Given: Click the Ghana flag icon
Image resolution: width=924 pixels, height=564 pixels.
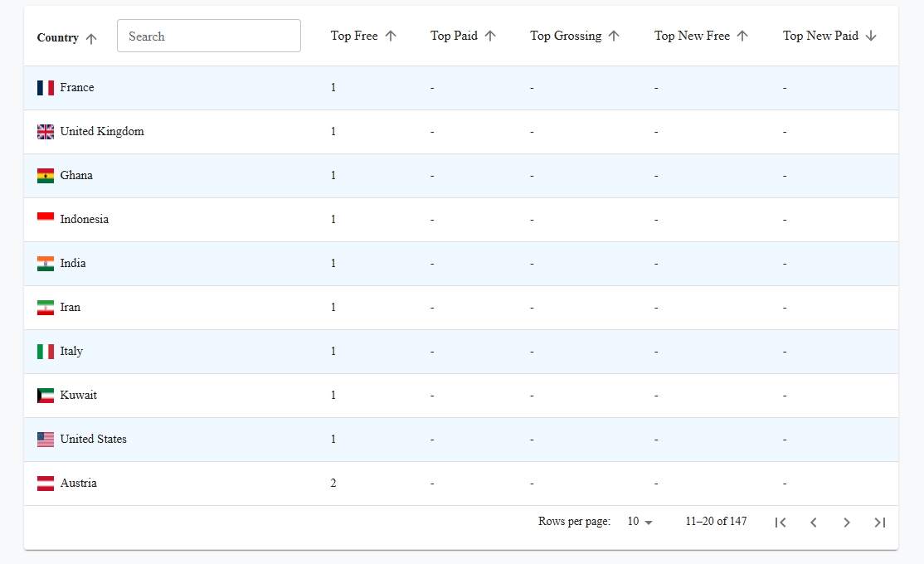Looking at the screenshot, I should [46, 175].
